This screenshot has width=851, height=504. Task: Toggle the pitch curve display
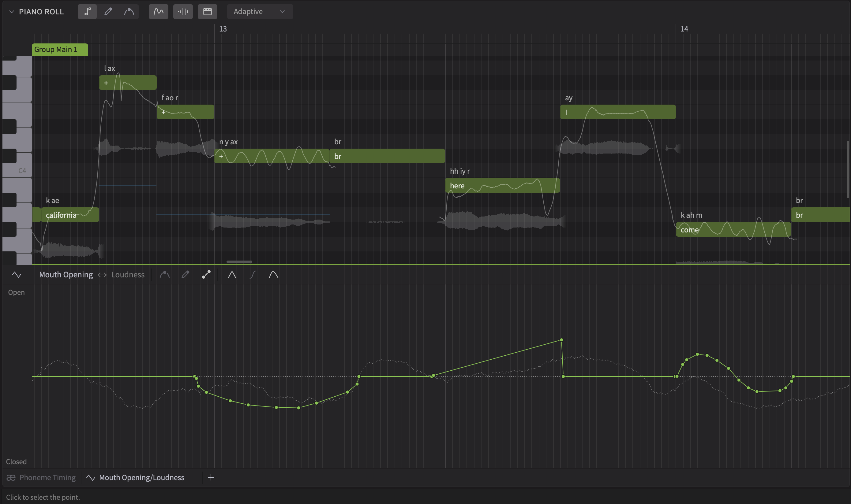pyautogui.click(x=158, y=11)
